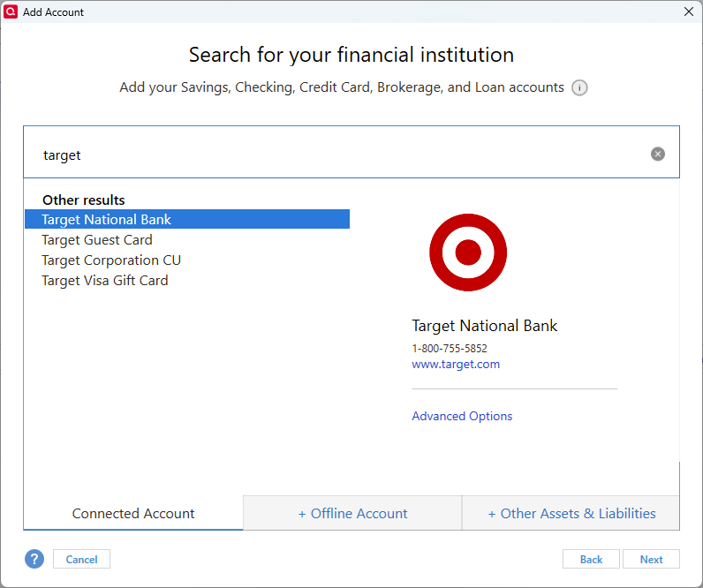This screenshot has width=703, height=588.
Task: Click the Target National Bank detail heading
Action: pos(484,326)
